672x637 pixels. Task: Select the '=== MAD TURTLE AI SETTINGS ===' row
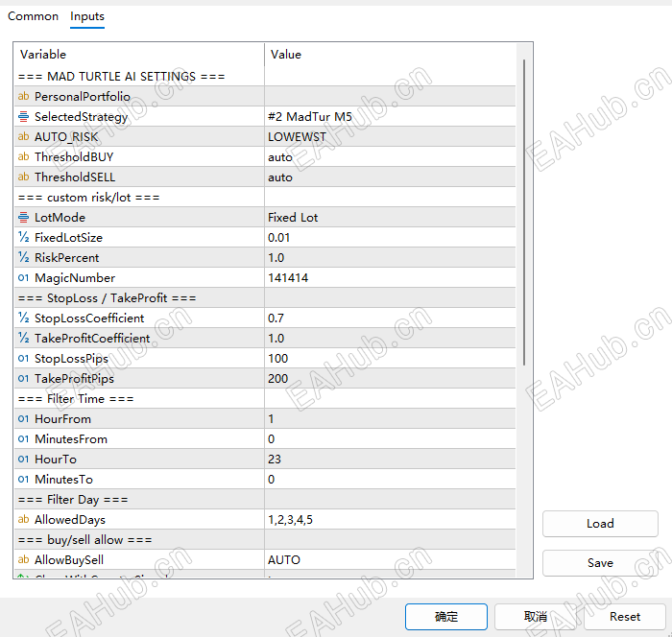click(x=265, y=76)
